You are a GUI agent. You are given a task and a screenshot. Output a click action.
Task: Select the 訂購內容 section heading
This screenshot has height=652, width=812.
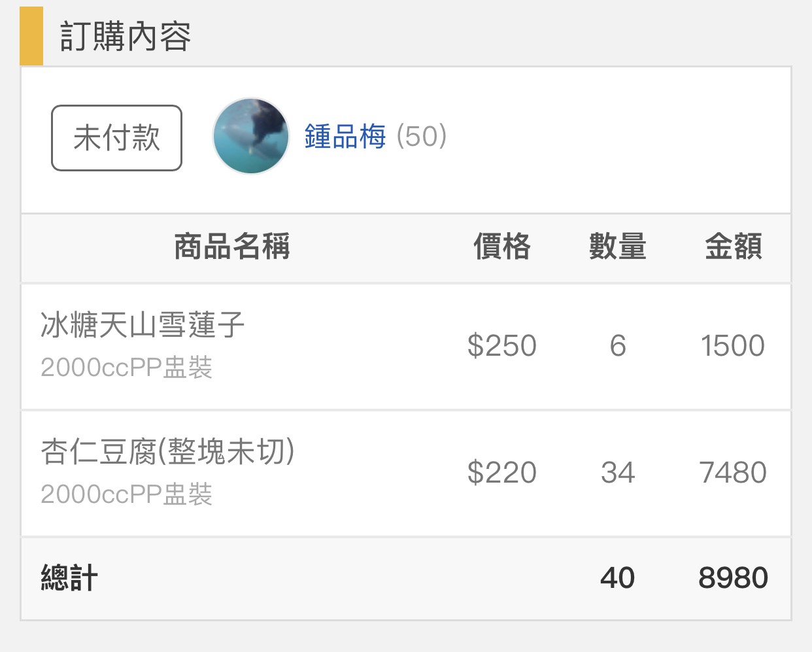coord(126,36)
